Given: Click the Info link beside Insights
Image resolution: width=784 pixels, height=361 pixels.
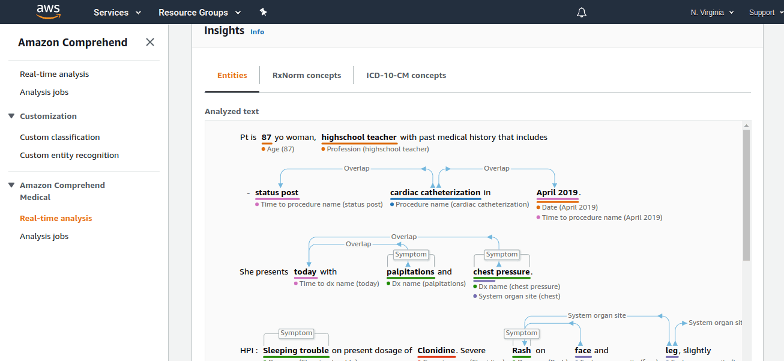Looking at the screenshot, I should point(257,32).
